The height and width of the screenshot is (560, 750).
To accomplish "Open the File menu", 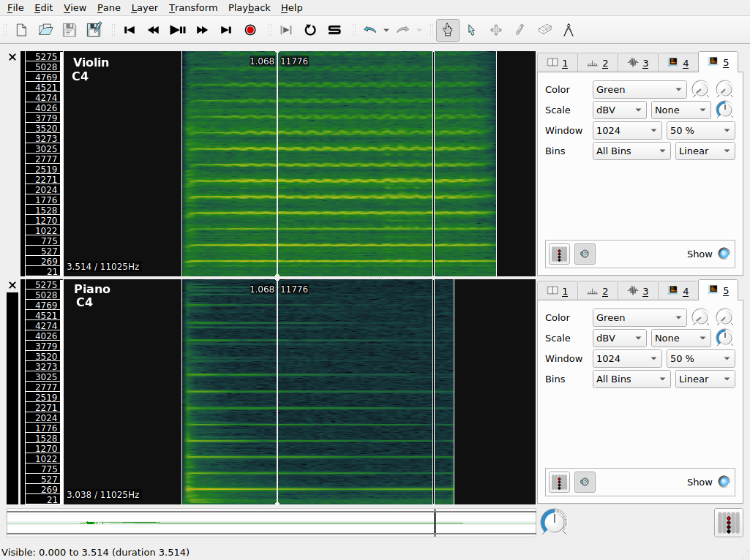I will point(15,7).
